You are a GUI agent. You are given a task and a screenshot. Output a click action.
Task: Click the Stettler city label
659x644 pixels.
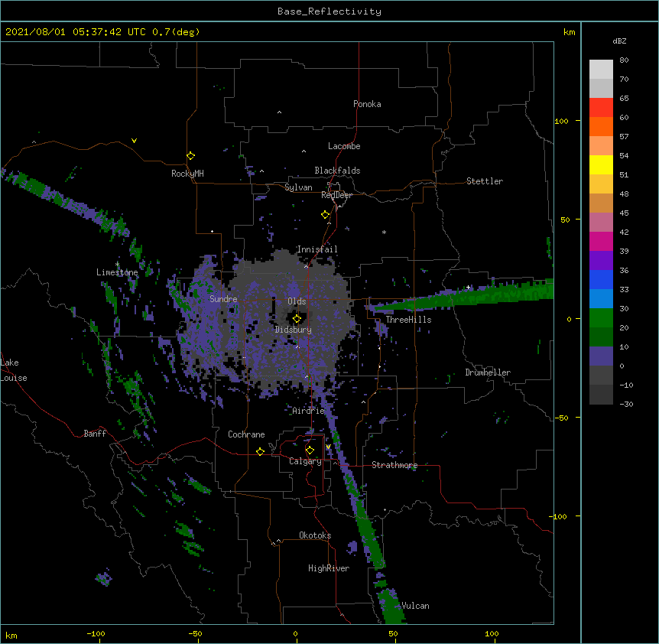click(x=484, y=181)
